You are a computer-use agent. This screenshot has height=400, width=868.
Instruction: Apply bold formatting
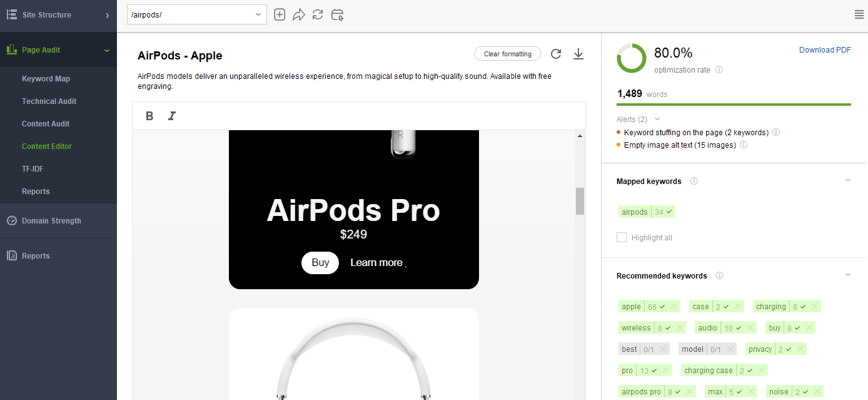point(149,116)
